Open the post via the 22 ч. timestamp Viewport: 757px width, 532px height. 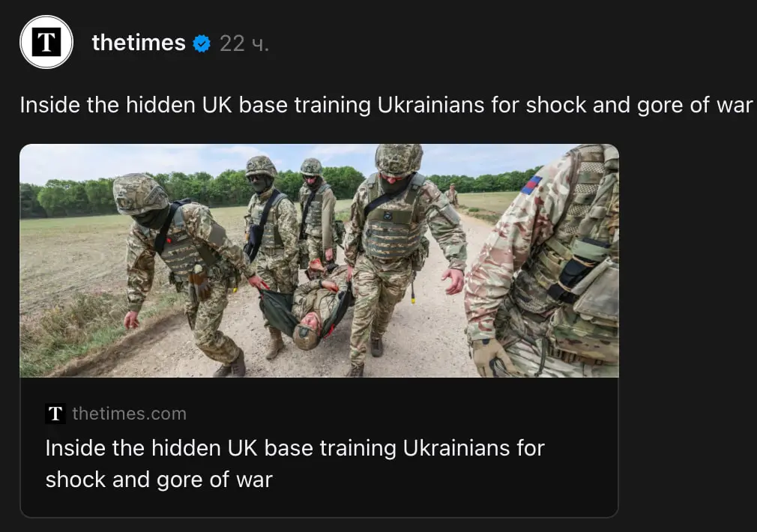244,44
